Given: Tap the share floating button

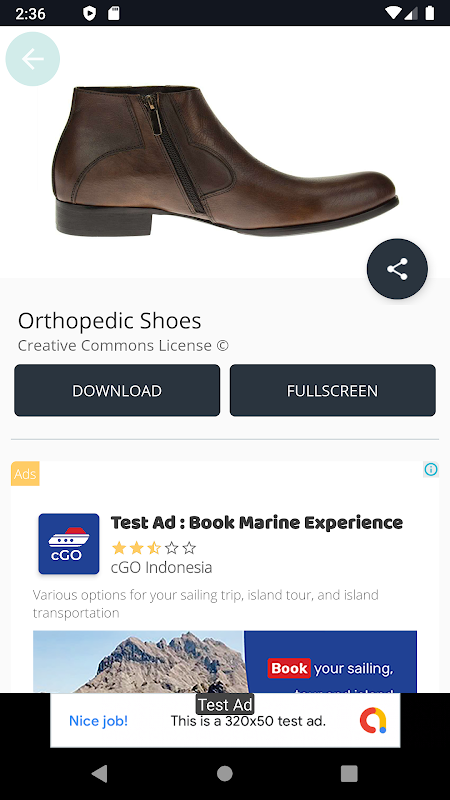Looking at the screenshot, I should pos(397,269).
